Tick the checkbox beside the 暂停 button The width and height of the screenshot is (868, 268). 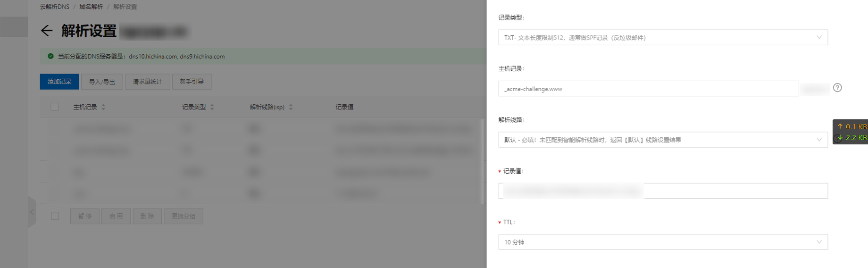[55, 216]
